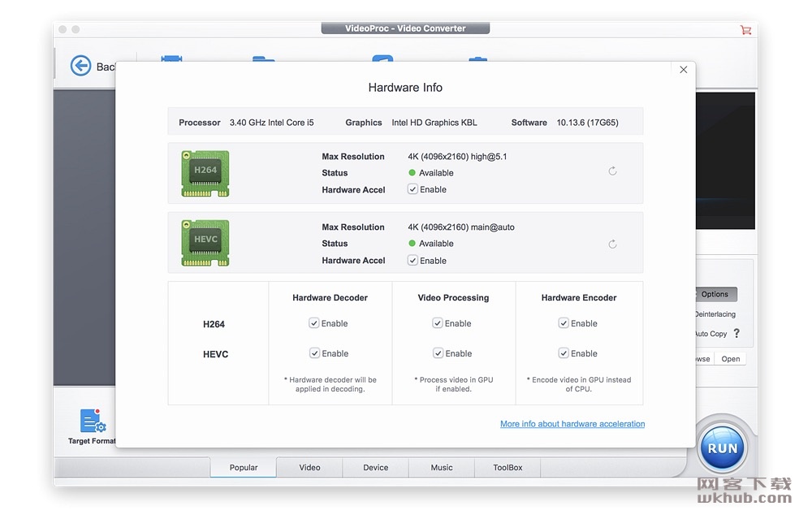Toggle H264 Hardware Encoder Enable checkbox
This screenshot has width=812, height=519.
(564, 323)
